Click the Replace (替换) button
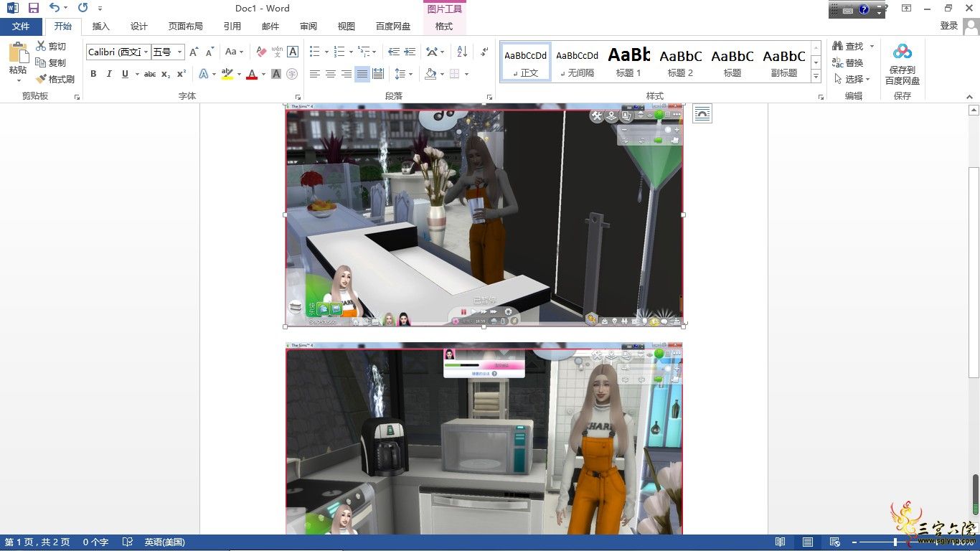 [848, 63]
